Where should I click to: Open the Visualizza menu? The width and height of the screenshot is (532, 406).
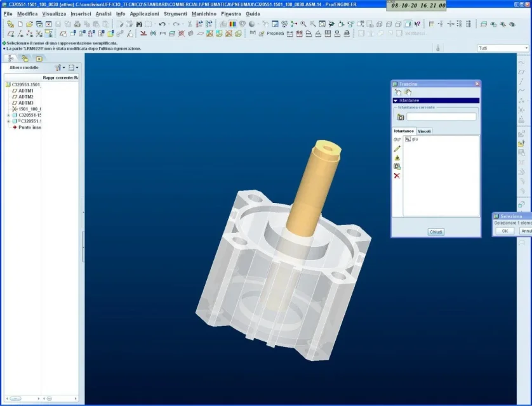[x=54, y=14]
